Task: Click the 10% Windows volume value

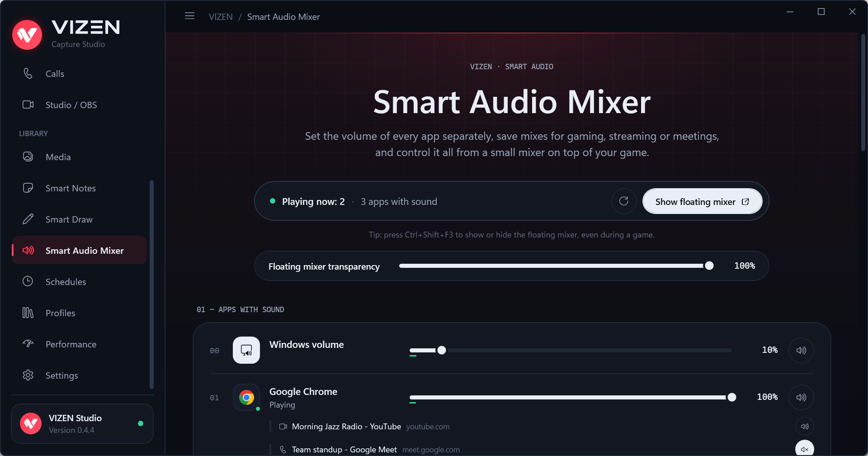Action: [x=770, y=350]
